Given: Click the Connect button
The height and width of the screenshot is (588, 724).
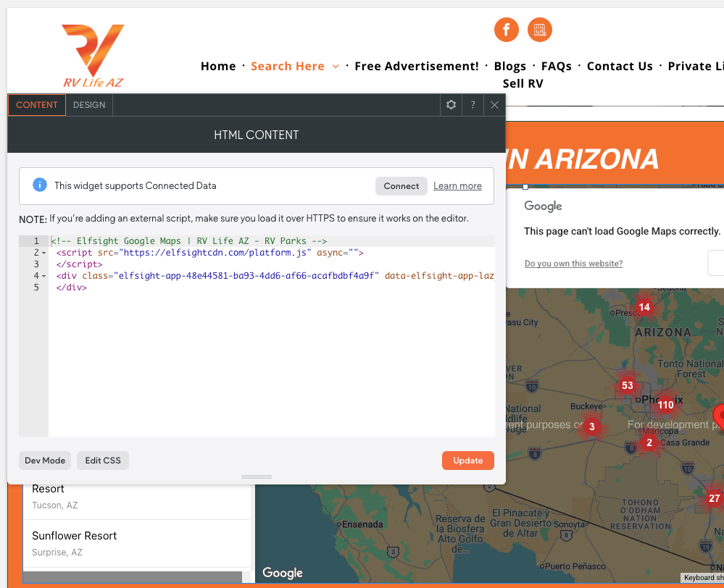Looking at the screenshot, I should [x=401, y=186].
